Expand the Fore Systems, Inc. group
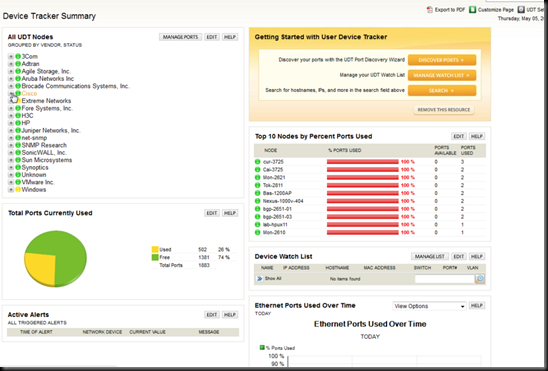The width and height of the screenshot is (548, 371). tap(11, 108)
